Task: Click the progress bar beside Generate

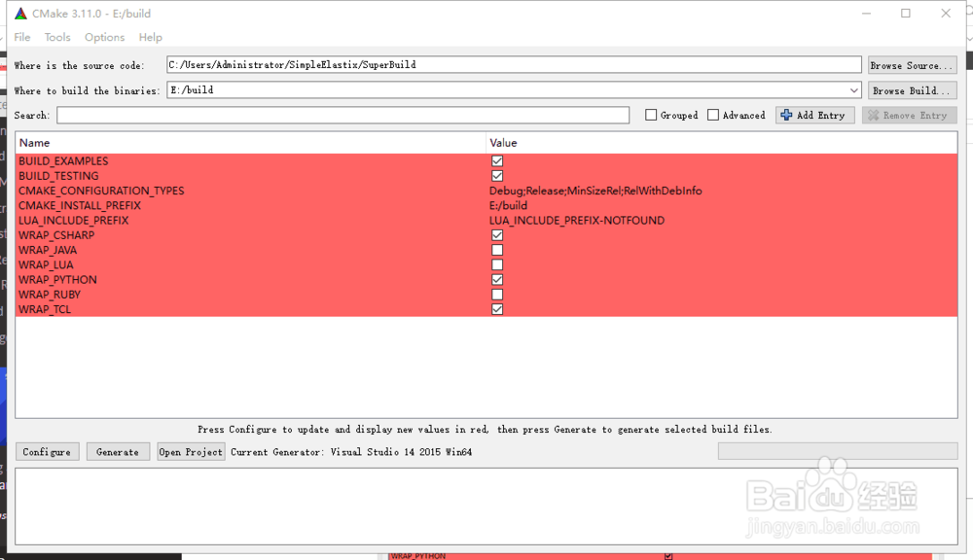Action: coord(837,450)
